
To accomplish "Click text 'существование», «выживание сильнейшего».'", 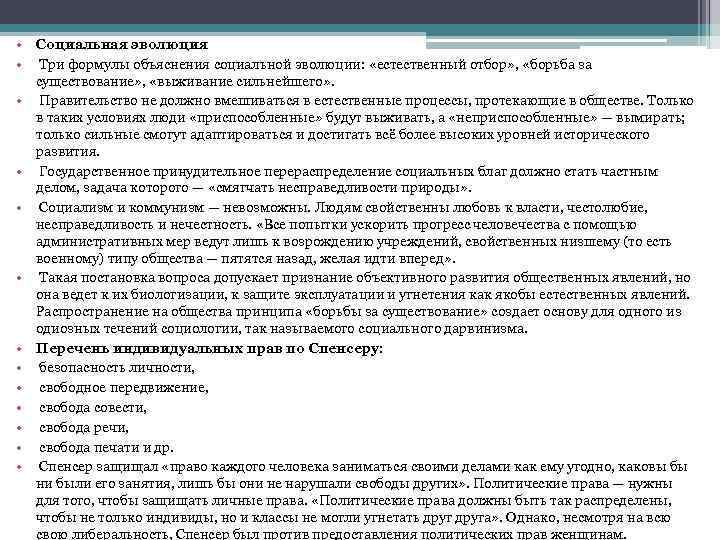I will [186, 81].
